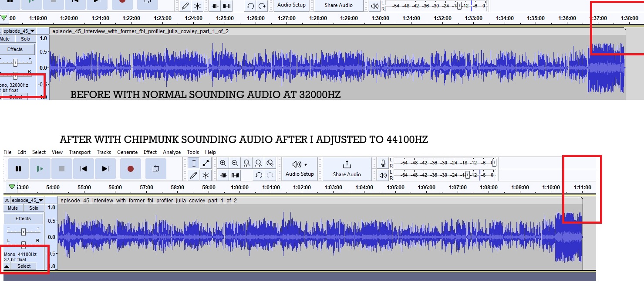Click 1:05:00 mark on lower timeline ruler
Screen dimensions: 644x290
[x=395, y=187]
